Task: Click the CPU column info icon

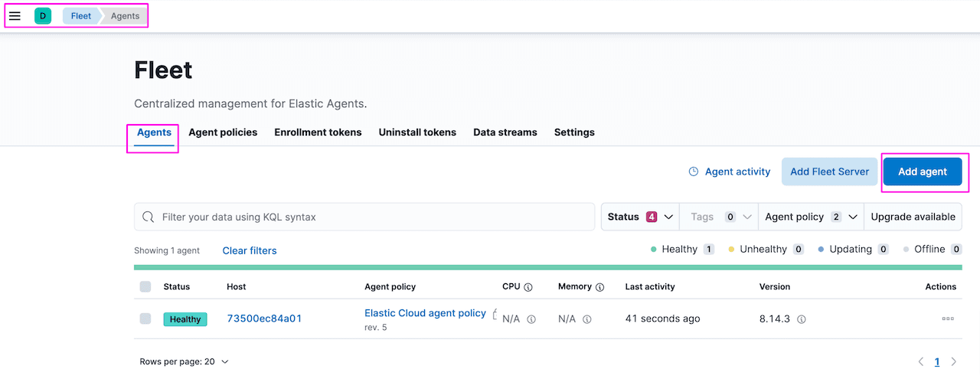Action: [x=528, y=287]
